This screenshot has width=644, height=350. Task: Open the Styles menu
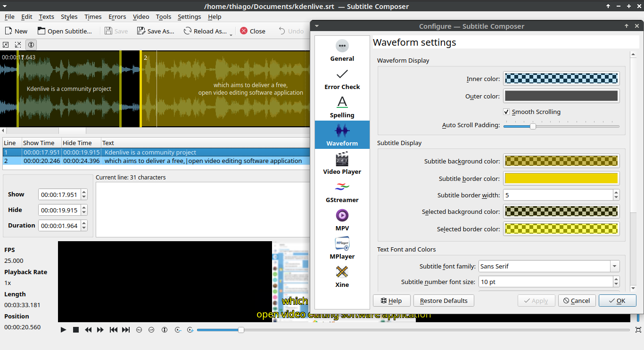click(69, 16)
